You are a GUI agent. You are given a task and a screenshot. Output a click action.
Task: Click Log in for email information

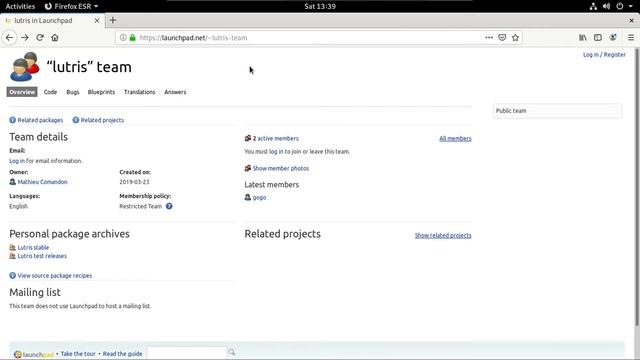pyautogui.click(x=17, y=161)
